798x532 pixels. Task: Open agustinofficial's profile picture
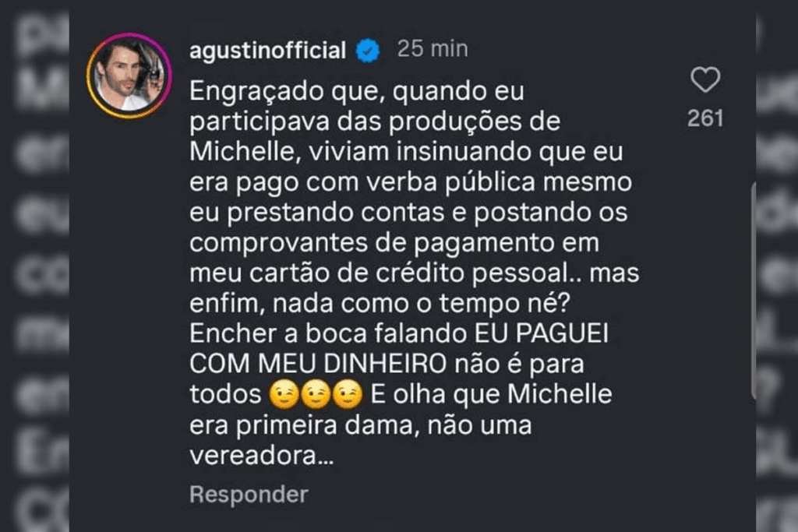(x=129, y=76)
